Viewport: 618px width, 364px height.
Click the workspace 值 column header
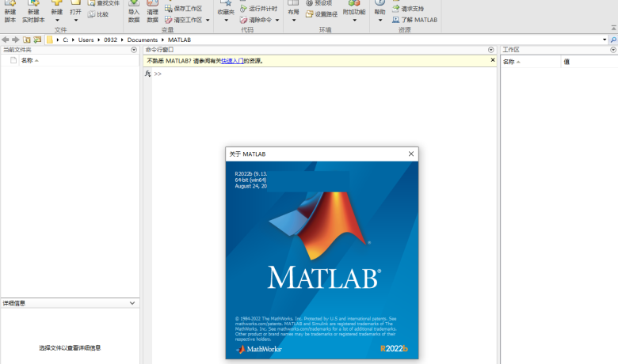[x=566, y=62]
